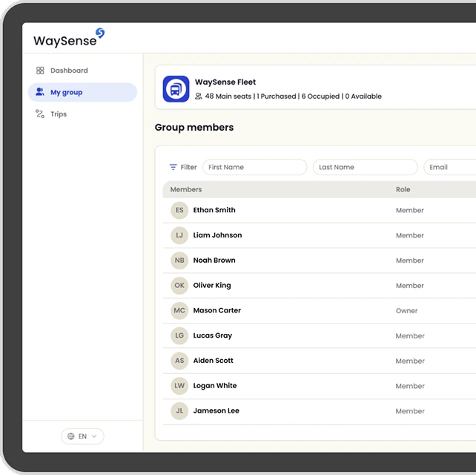The width and height of the screenshot is (476, 475).
Task: Click the WaySense Fleet title
Action: [x=225, y=82]
